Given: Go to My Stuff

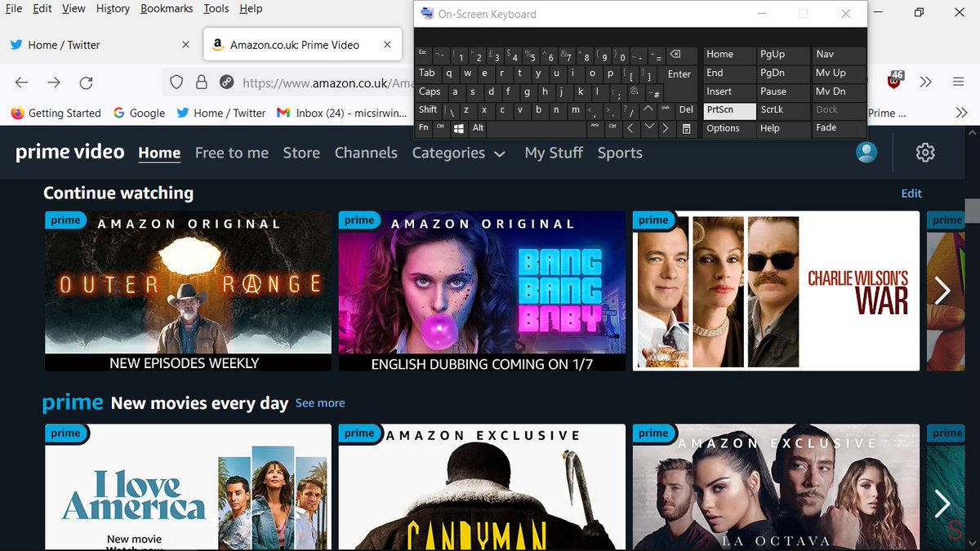Looking at the screenshot, I should coord(554,153).
